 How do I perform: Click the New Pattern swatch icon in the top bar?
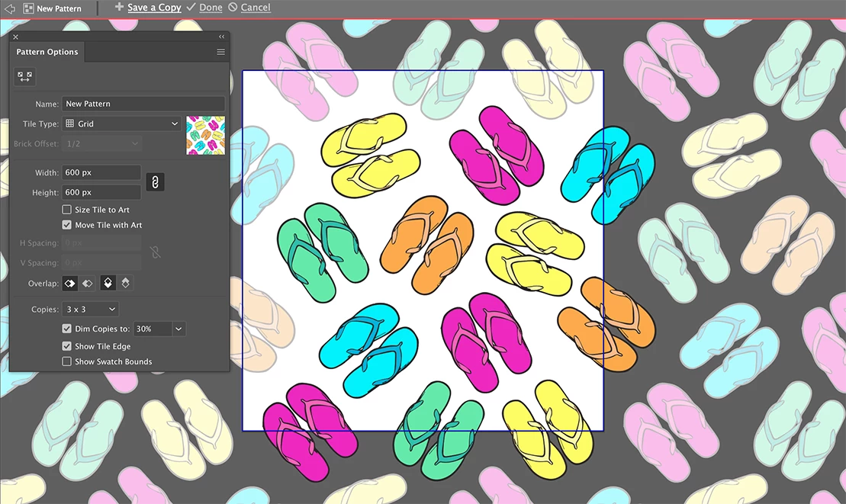click(28, 8)
